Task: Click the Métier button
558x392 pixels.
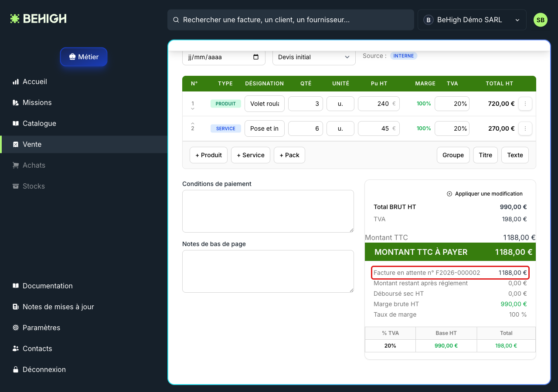Action: [x=84, y=57]
